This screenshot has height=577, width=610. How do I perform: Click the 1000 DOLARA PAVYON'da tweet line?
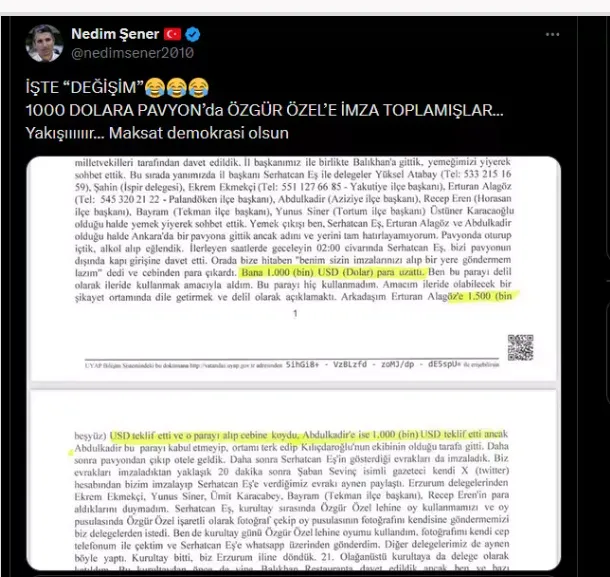click(265, 110)
